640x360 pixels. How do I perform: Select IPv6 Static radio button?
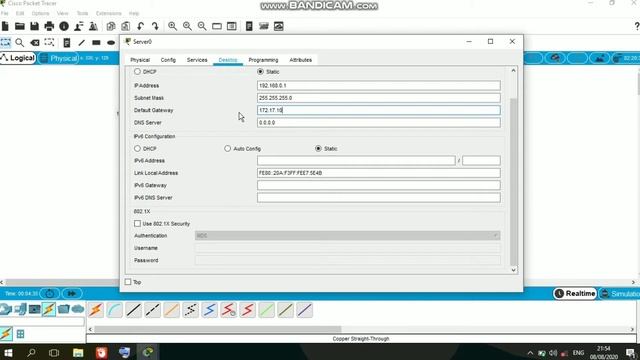click(318, 149)
